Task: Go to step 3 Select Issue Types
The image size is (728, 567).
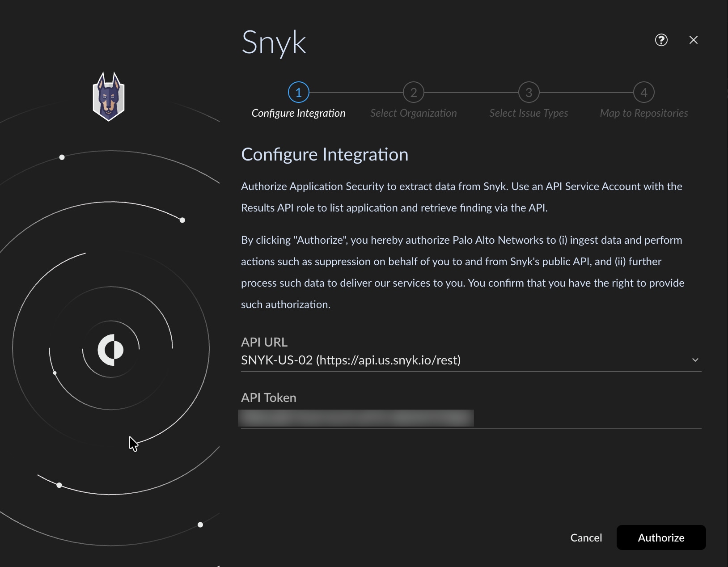Action: point(529,93)
